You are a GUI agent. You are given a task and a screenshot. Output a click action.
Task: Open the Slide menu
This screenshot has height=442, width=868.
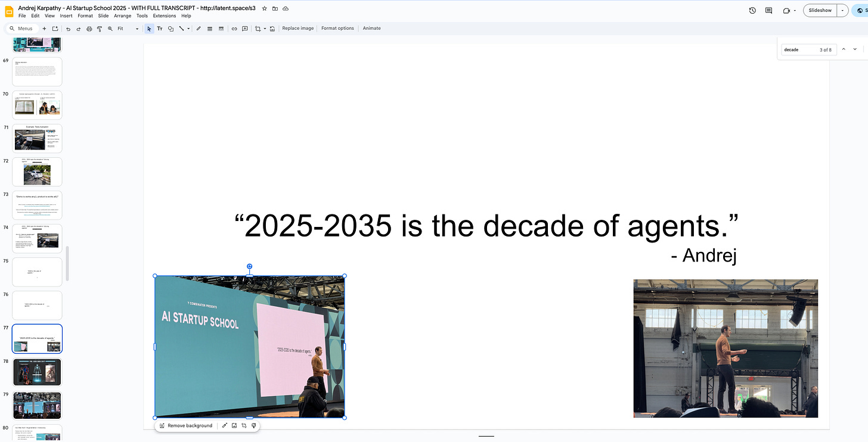(x=104, y=16)
